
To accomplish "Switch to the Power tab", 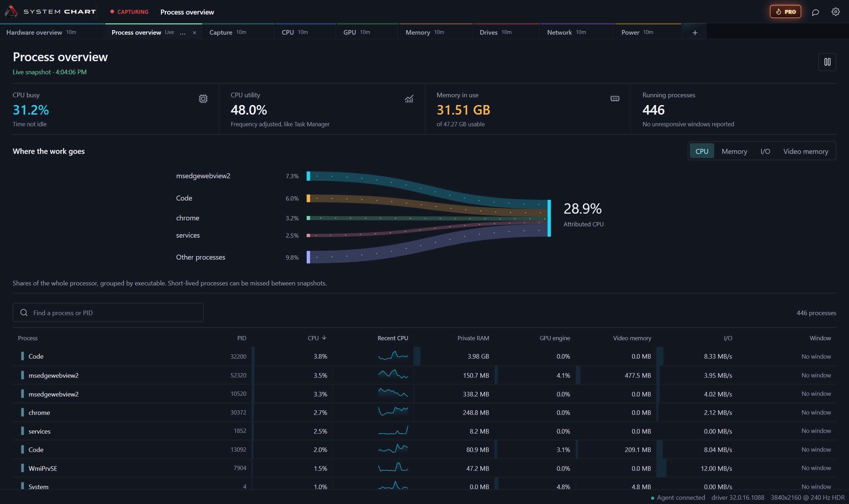I will click(648, 32).
